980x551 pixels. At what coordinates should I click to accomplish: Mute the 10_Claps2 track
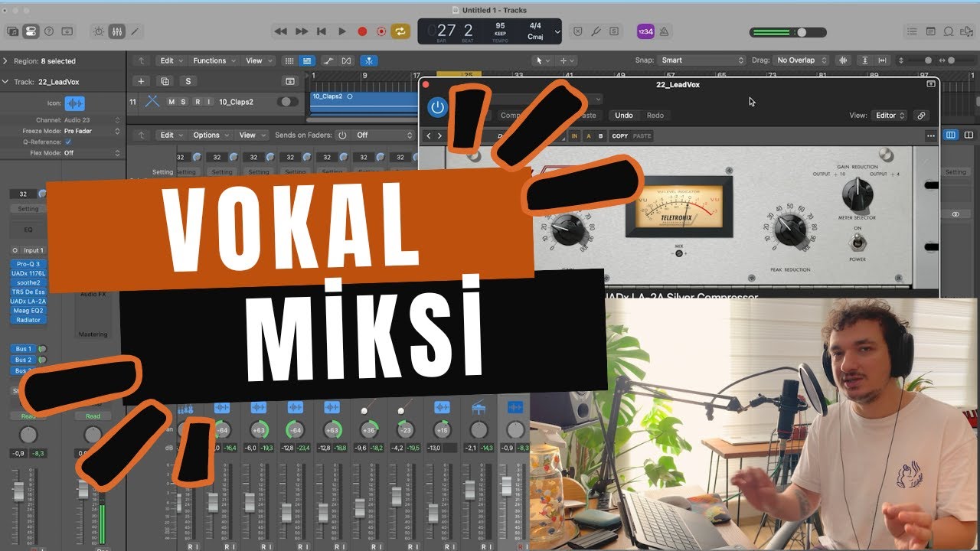pos(171,102)
